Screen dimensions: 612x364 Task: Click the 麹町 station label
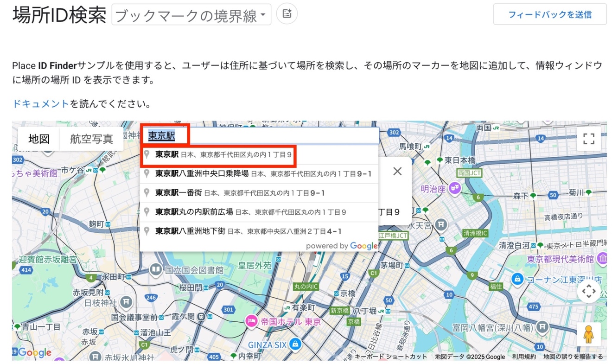point(96,224)
